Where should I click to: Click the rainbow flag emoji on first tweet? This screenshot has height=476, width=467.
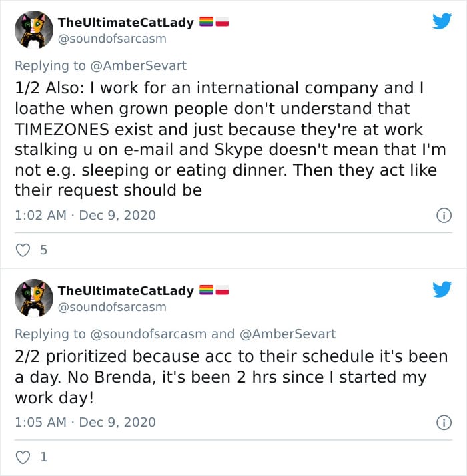pos(206,22)
